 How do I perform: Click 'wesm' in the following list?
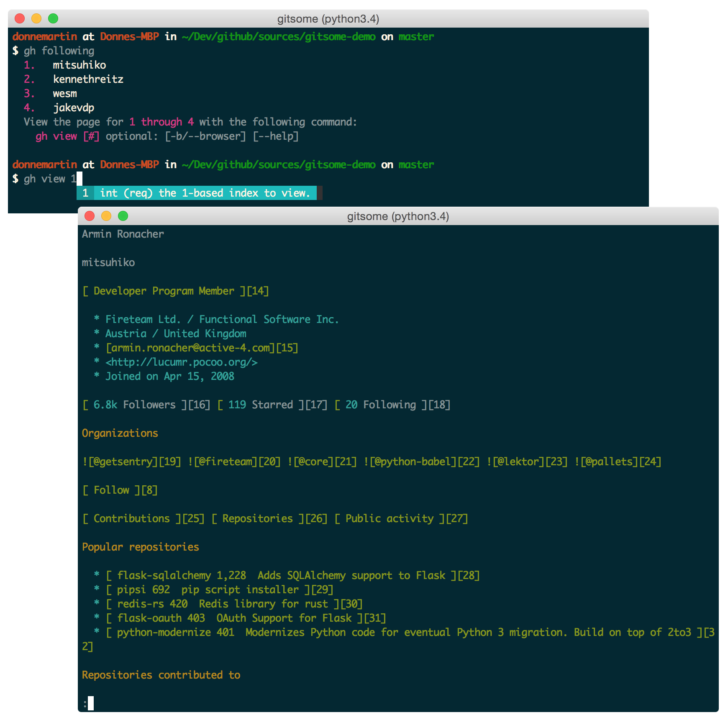(x=65, y=93)
